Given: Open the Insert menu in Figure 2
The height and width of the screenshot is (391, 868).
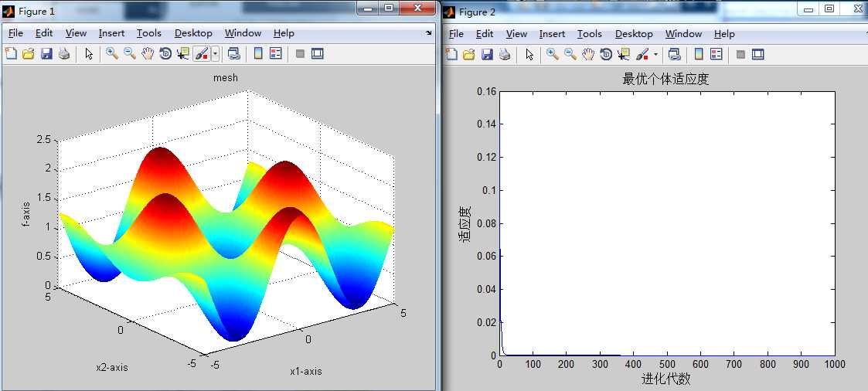Looking at the screenshot, I should point(553,34).
